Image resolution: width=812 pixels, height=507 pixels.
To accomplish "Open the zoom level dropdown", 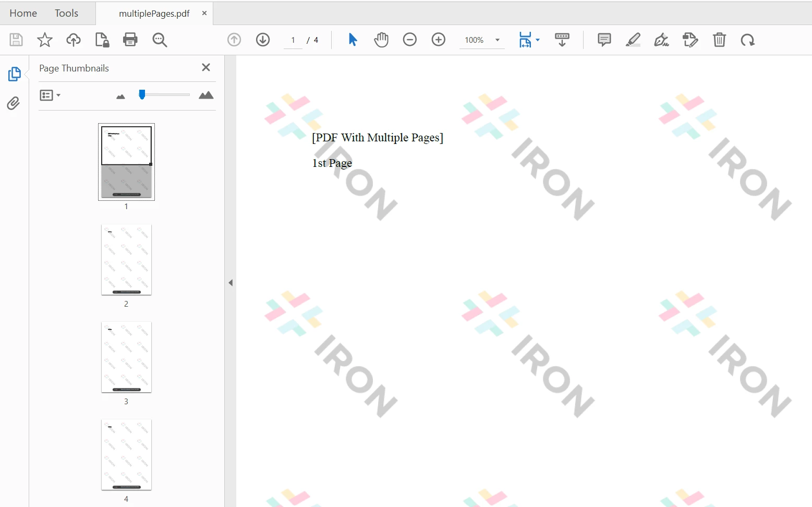I will click(498, 40).
